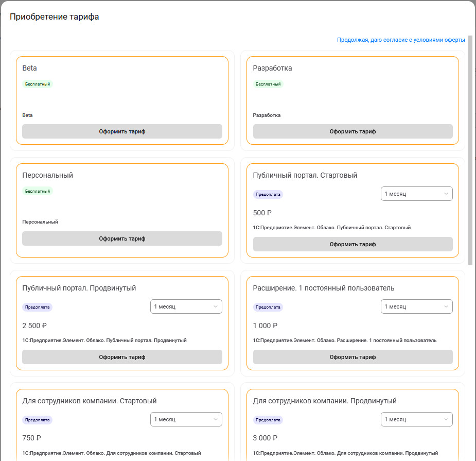Click the small Разработка description text
Screen dimensions: 476x461
[x=267, y=115]
